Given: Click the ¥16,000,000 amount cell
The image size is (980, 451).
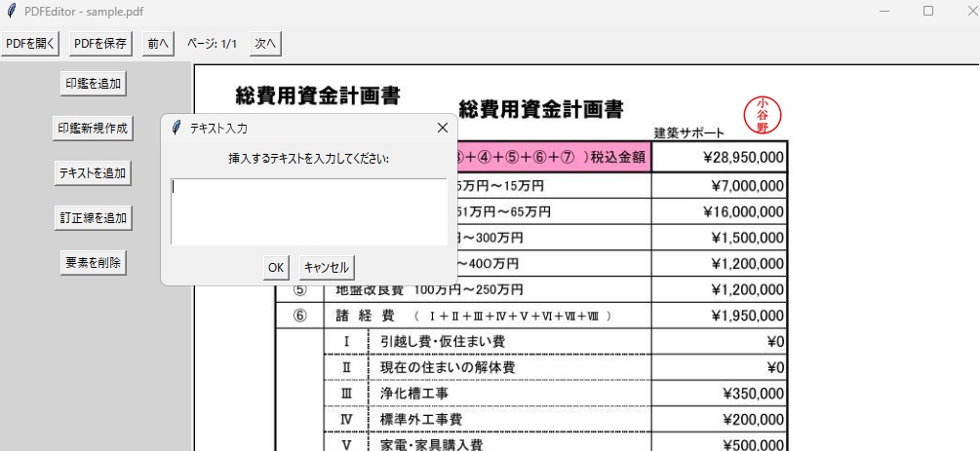Looking at the screenshot, I should (719, 211).
